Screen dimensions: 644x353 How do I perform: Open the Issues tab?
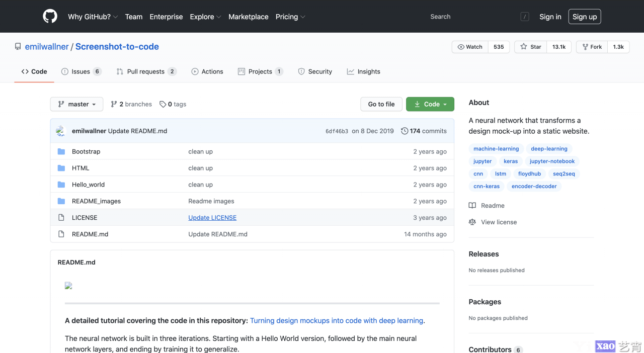81,71
